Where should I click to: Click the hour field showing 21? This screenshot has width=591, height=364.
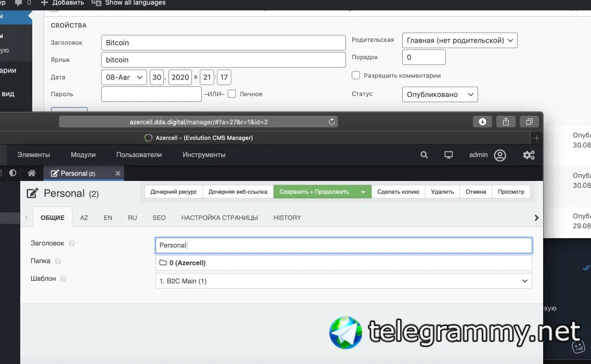pos(207,77)
